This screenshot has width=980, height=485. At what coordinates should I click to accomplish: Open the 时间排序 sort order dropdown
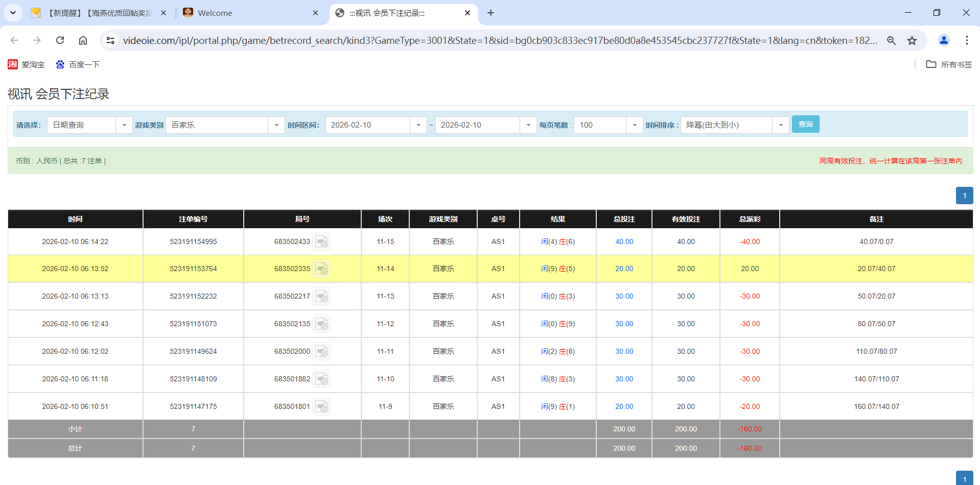(x=780, y=125)
